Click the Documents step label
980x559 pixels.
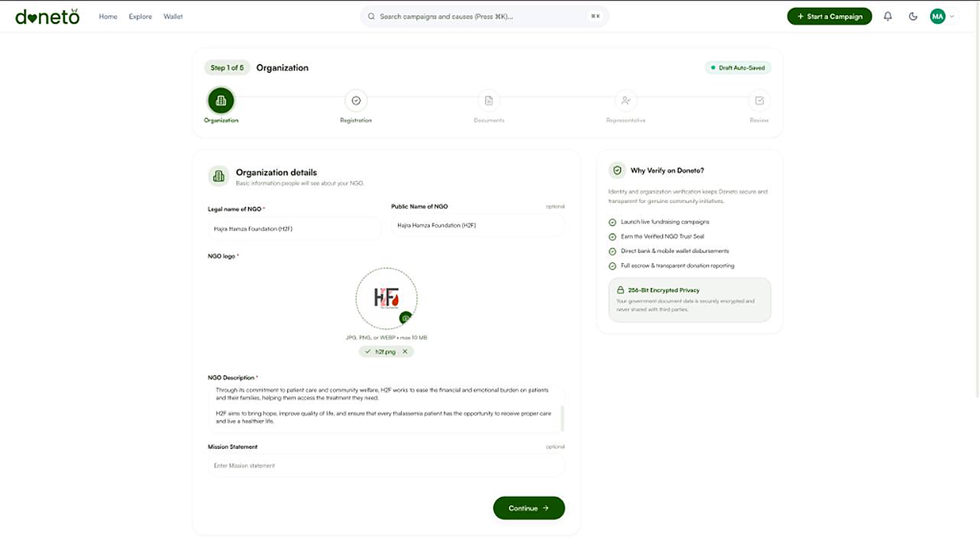click(489, 120)
